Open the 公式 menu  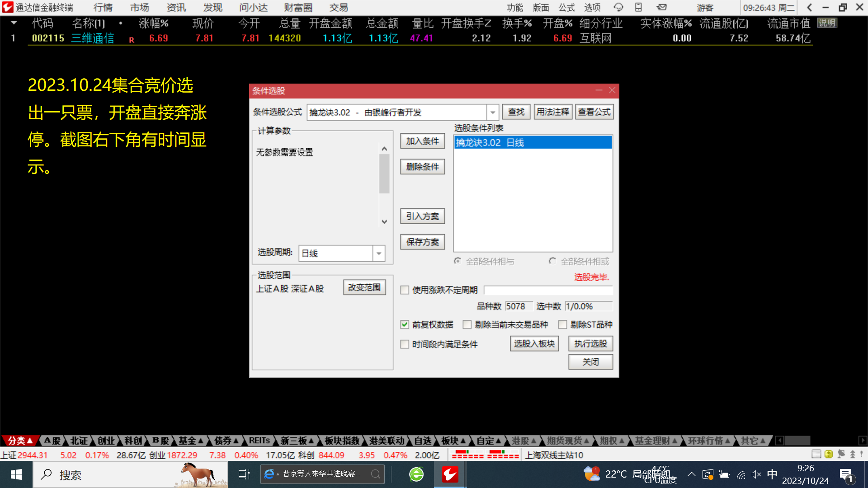[566, 7]
